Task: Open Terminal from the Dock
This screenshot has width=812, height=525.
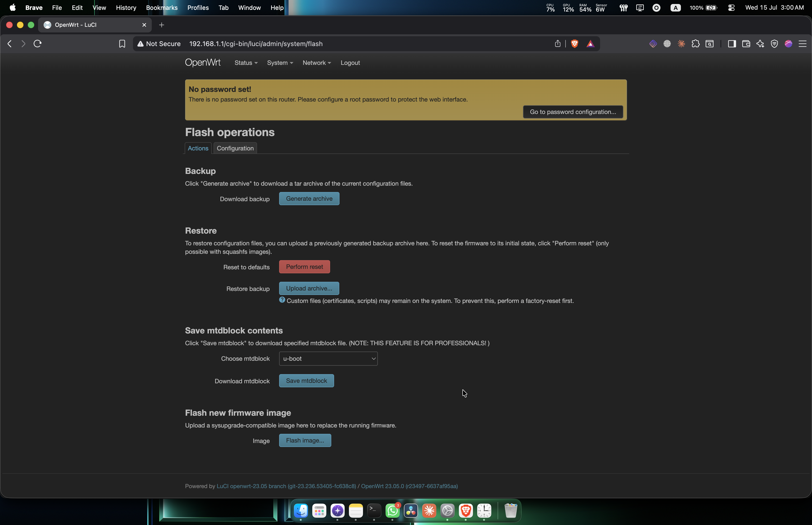Action: coord(374,511)
